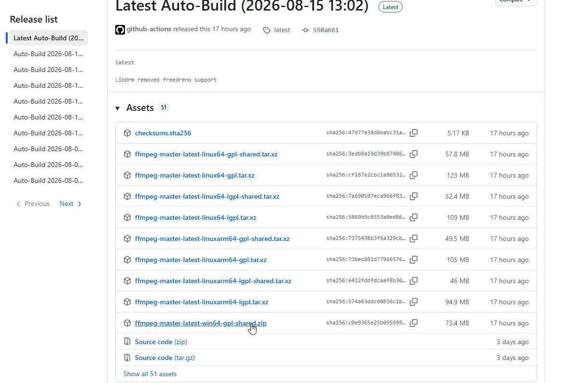
Task: Copy hash of linuxarm64-lgpl.tar.xz
Action: 414,302
